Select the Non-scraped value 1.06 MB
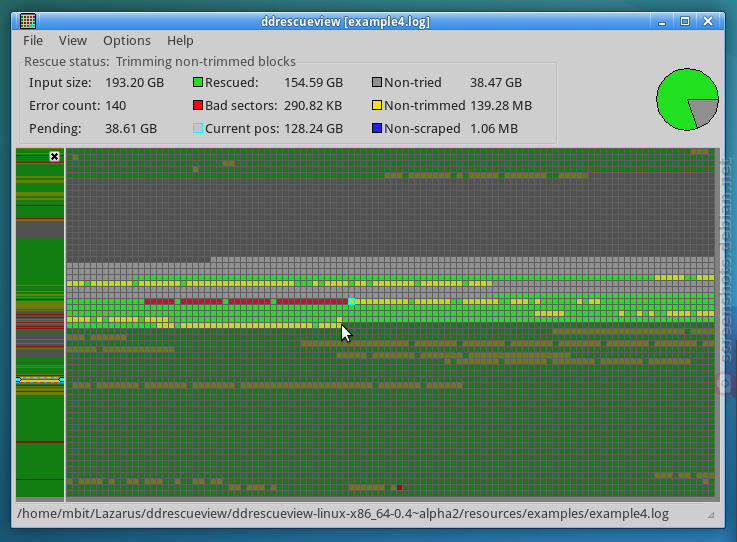Viewport: 737px width, 542px height. pos(494,129)
